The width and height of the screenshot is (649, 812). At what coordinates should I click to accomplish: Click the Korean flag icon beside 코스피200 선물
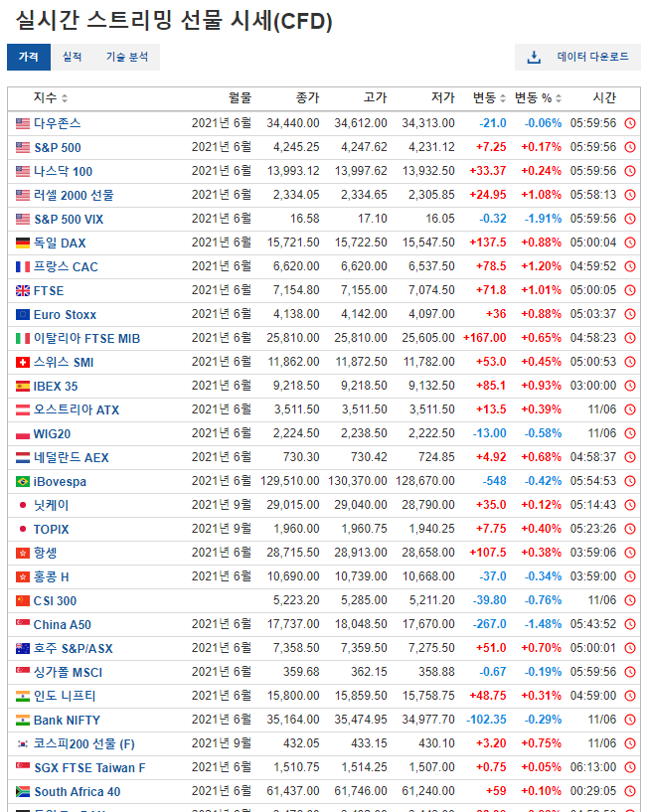point(23,743)
